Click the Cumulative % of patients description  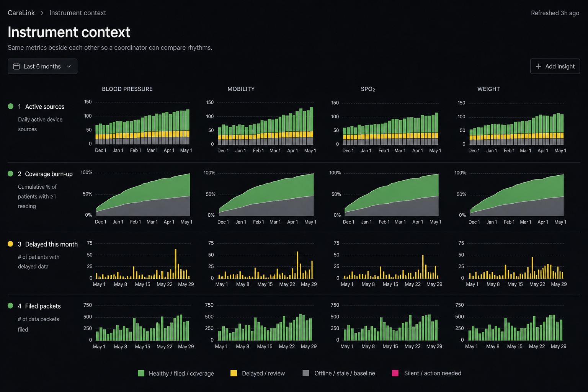pos(37,196)
